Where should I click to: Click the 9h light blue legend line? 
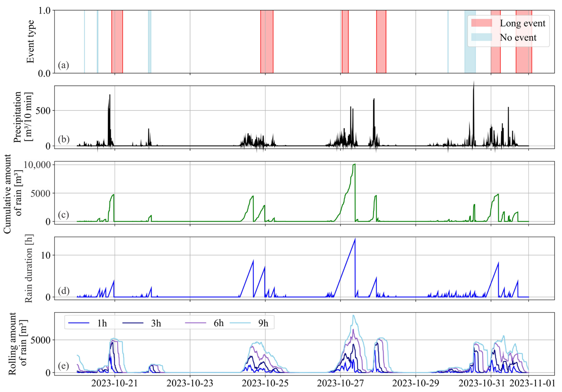point(240,323)
